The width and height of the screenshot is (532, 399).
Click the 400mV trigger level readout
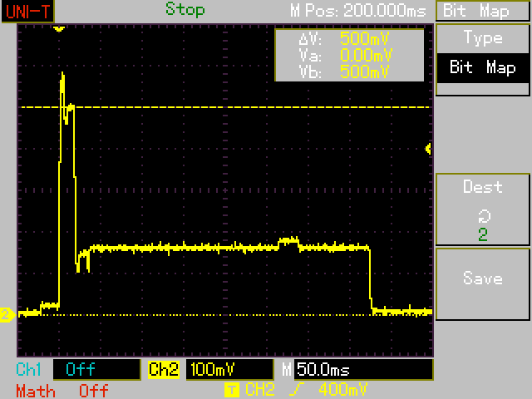coord(343,390)
